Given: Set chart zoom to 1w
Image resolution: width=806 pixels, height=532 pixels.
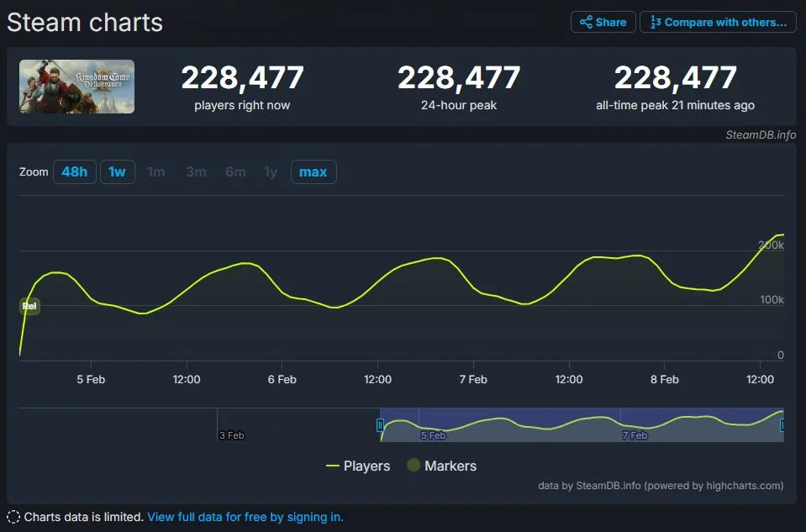Looking at the screenshot, I should coord(117,172).
